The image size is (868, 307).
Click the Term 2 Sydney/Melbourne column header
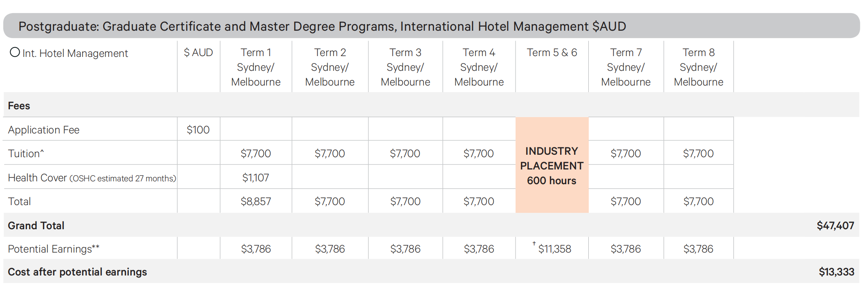click(330, 67)
